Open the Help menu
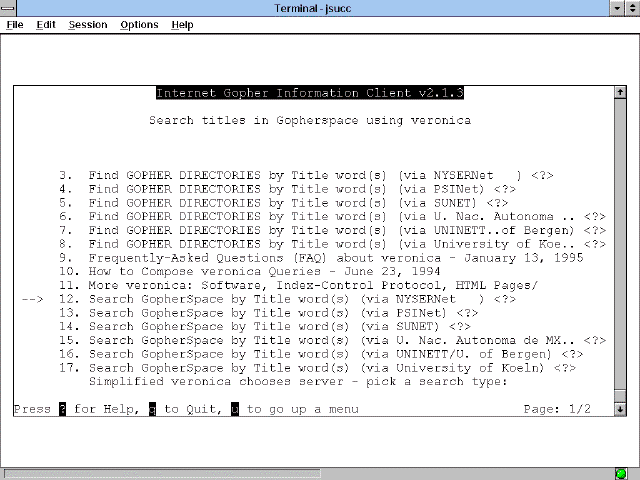The image size is (640, 480). 182,25
